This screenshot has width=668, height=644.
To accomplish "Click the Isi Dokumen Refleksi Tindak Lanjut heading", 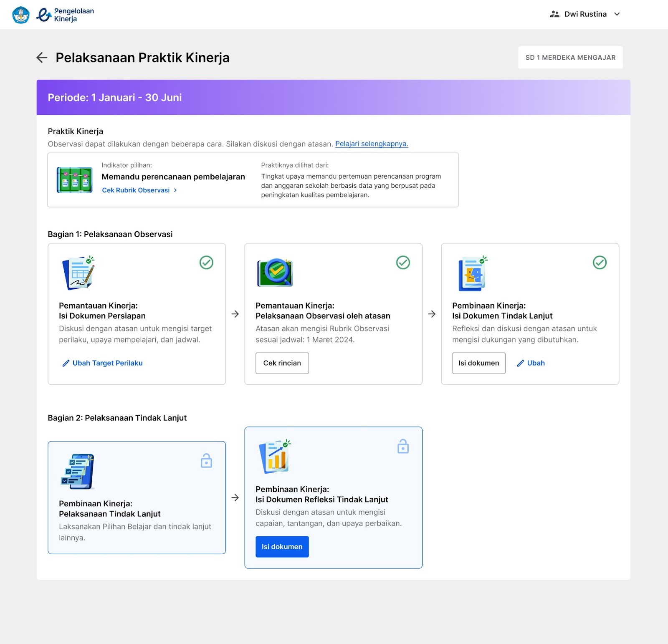I will (322, 500).
